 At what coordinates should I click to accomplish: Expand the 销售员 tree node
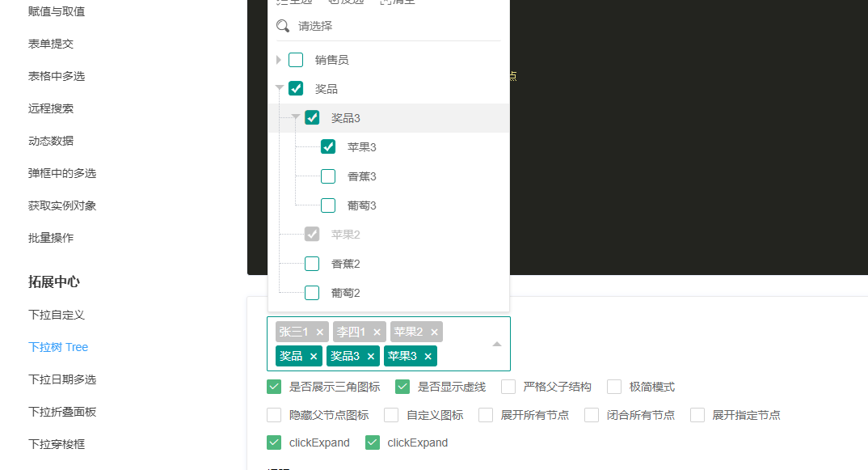click(x=278, y=59)
